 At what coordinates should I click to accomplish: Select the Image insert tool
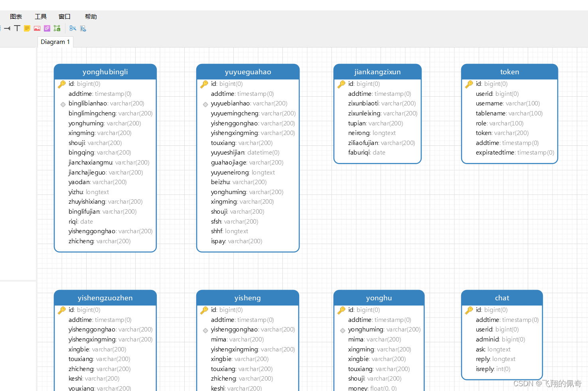pos(37,28)
